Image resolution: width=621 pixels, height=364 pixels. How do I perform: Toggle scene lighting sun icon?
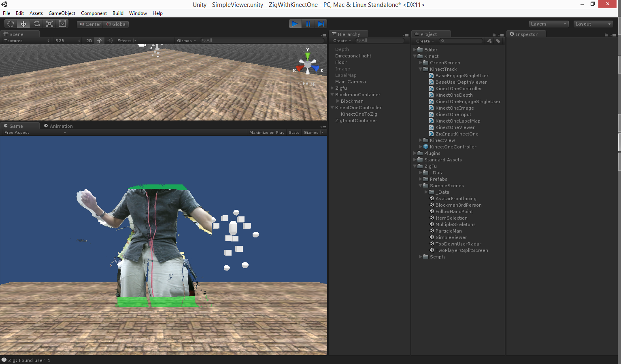click(100, 40)
